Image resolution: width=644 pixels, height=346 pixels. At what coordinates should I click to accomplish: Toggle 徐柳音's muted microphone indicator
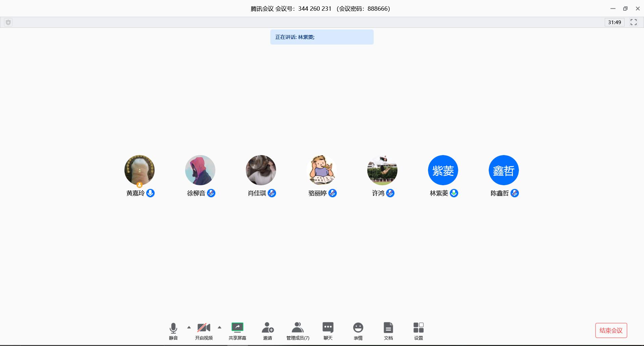click(x=211, y=193)
